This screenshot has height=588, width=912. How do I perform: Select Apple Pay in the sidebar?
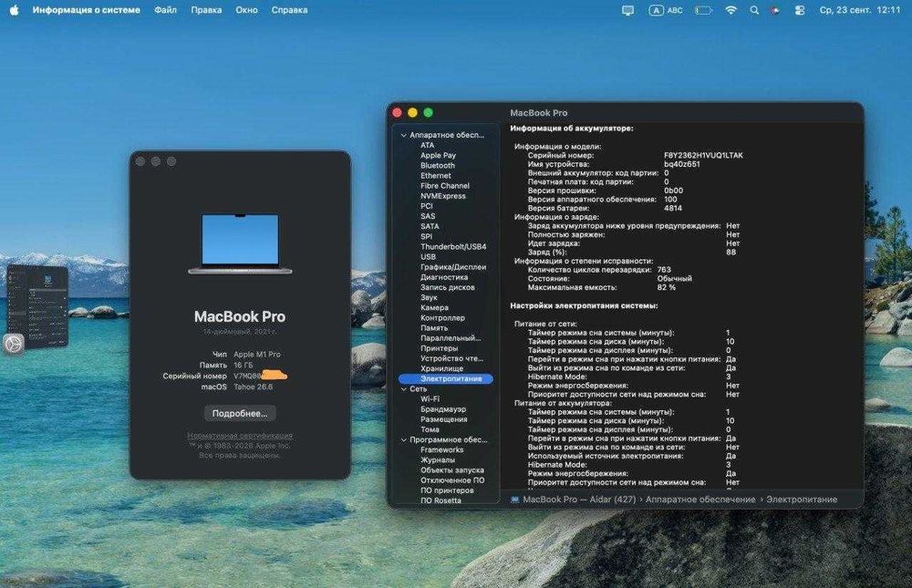pos(438,155)
